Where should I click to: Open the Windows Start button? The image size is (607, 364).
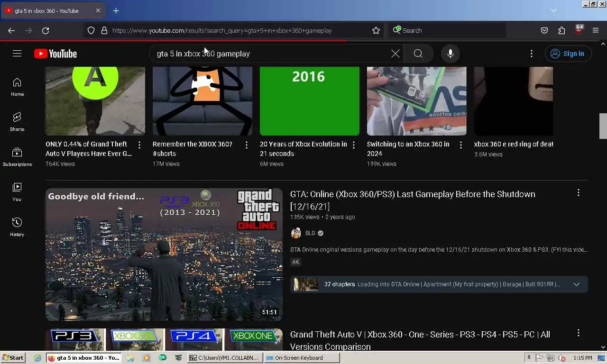pos(13,358)
